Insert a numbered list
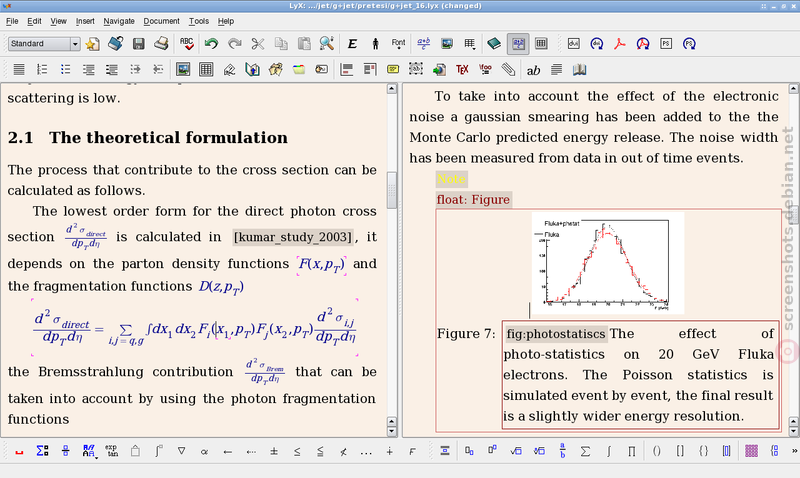Image resolution: width=800 pixels, height=478 pixels. [42, 69]
